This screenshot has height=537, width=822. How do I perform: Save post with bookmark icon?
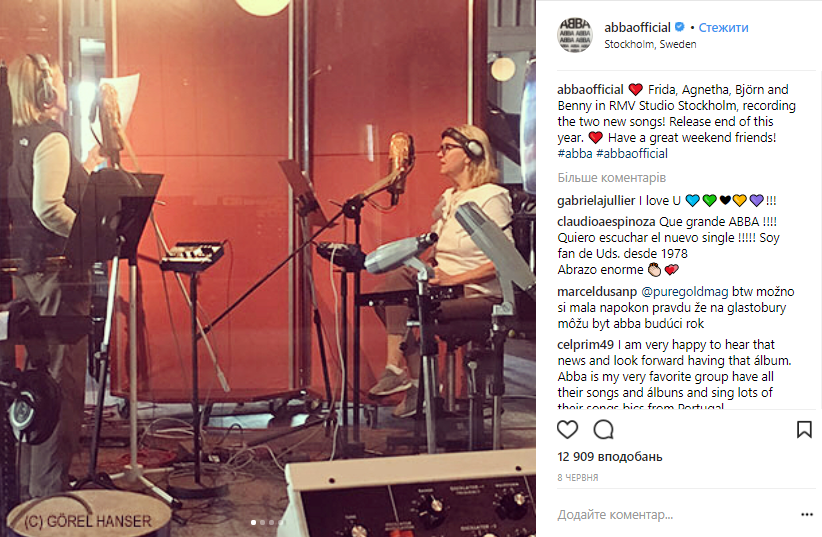(x=804, y=429)
